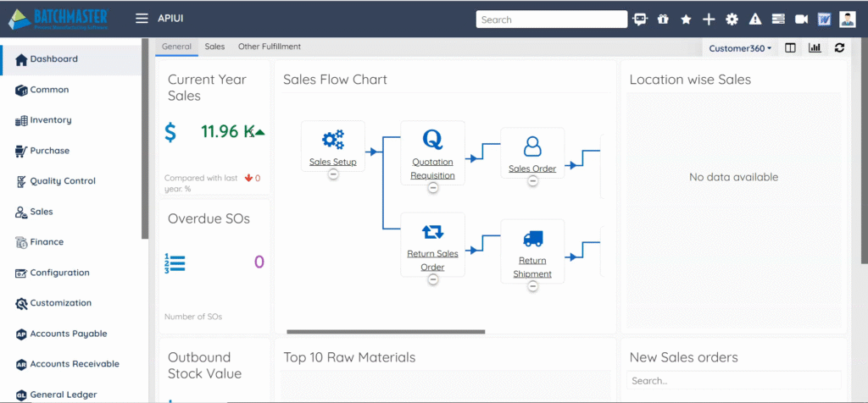Click the top Search field
The image size is (868, 403).
point(551,19)
